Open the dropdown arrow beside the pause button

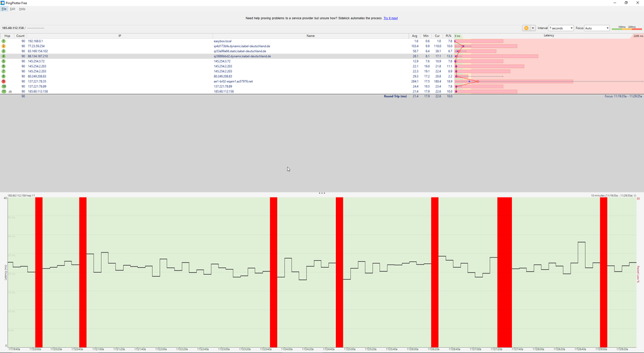click(532, 28)
